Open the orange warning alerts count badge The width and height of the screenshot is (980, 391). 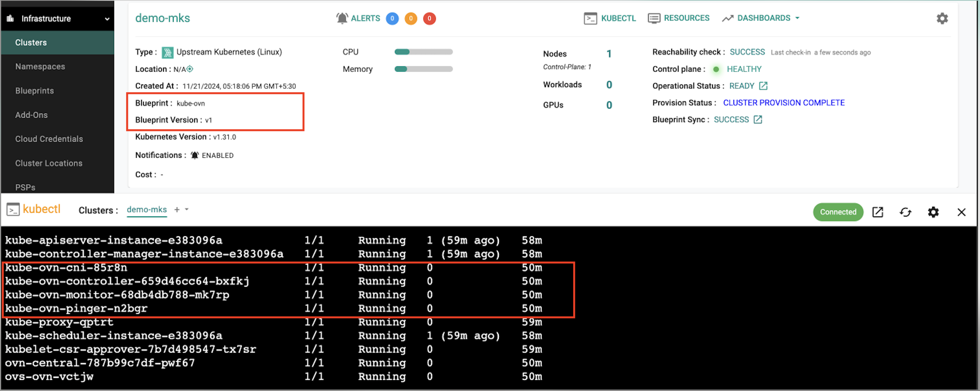click(410, 18)
